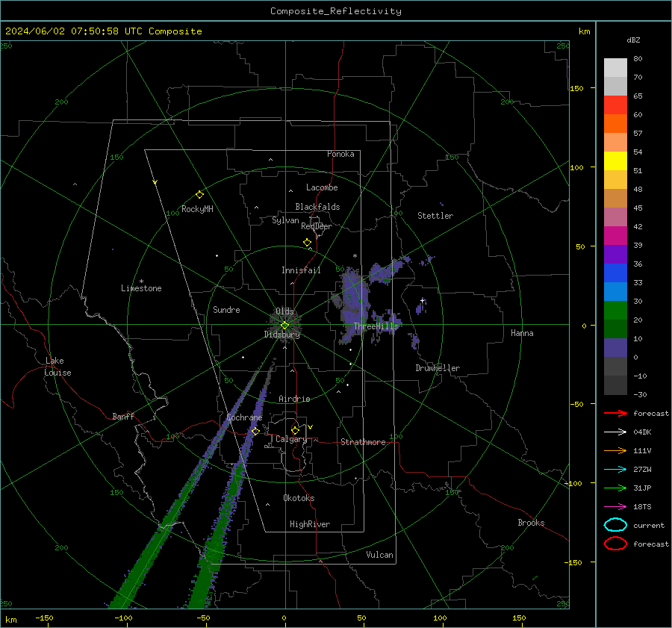
Task: Click 100 on the bottom km axis
Action: click(440, 618)
